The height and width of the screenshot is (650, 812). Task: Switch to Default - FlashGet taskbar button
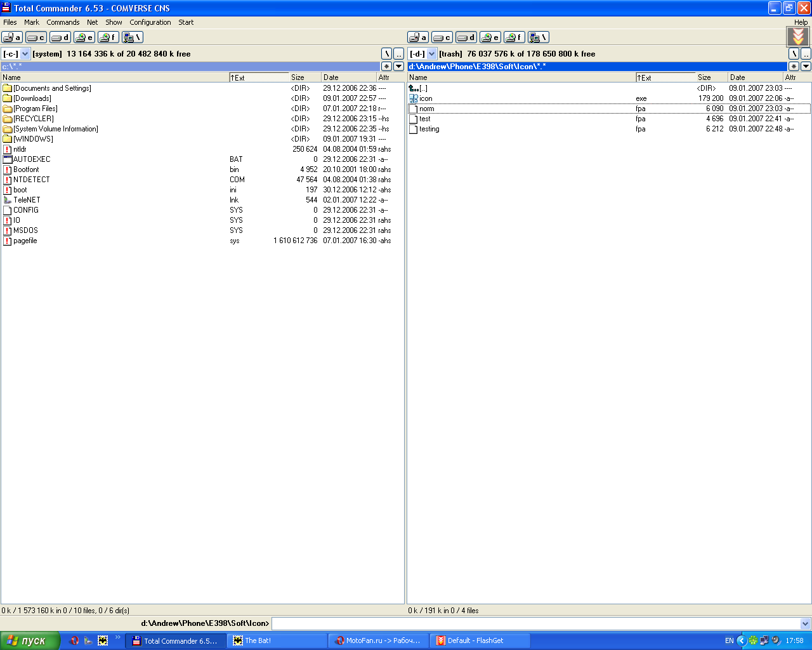480,640
